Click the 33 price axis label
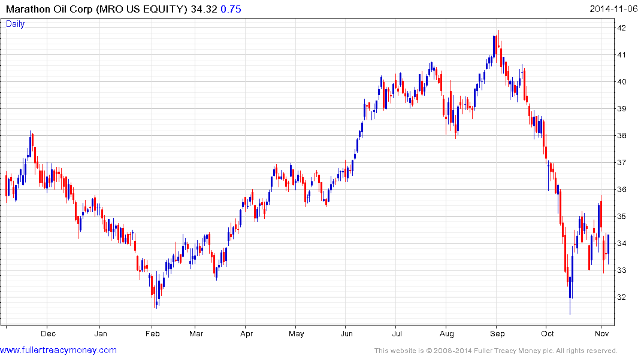 pyautogui.click(x=621, y=270)
